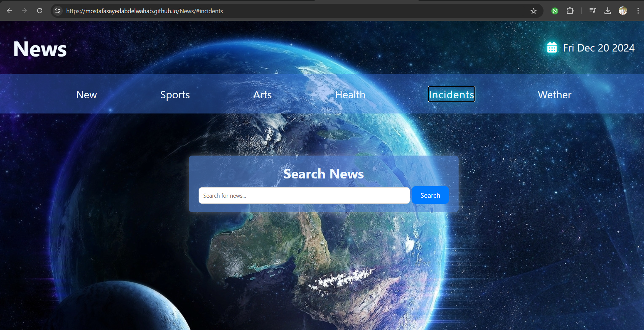
Task: Click the blue Search button
Action: pos(430,195)
